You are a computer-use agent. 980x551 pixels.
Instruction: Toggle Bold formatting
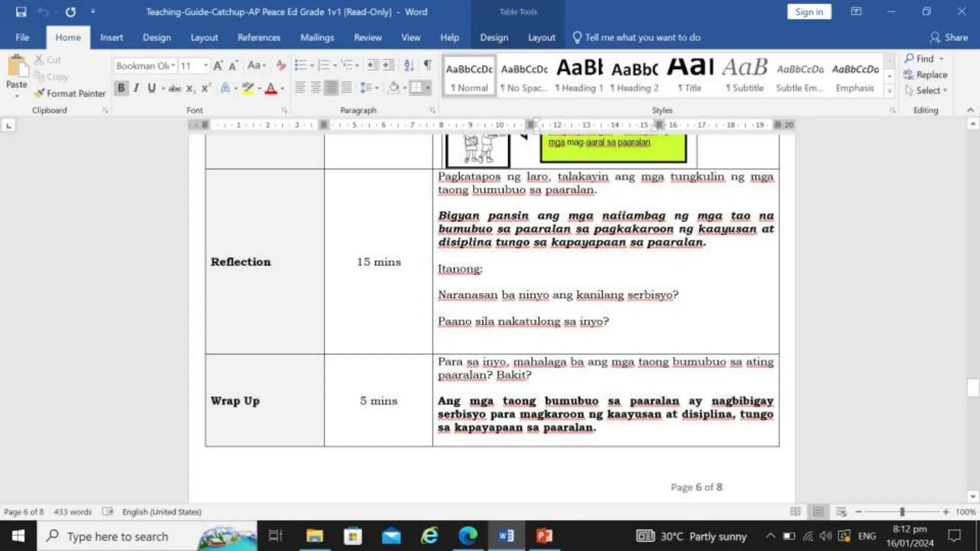(121, 88)
